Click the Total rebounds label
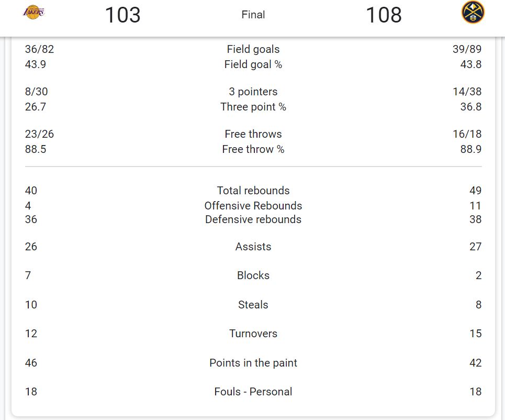The width and height of the screenshot is (505, 420). (x=253, y=191)
